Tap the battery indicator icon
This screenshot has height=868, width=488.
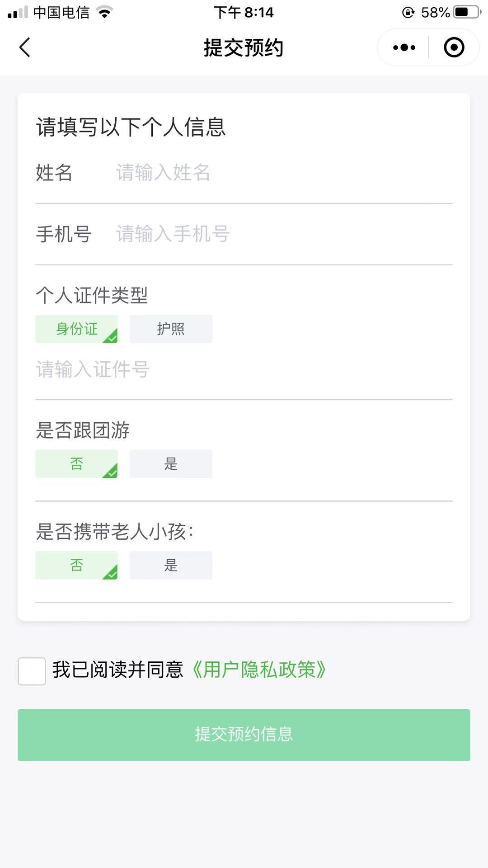click(x=467, y=12)
